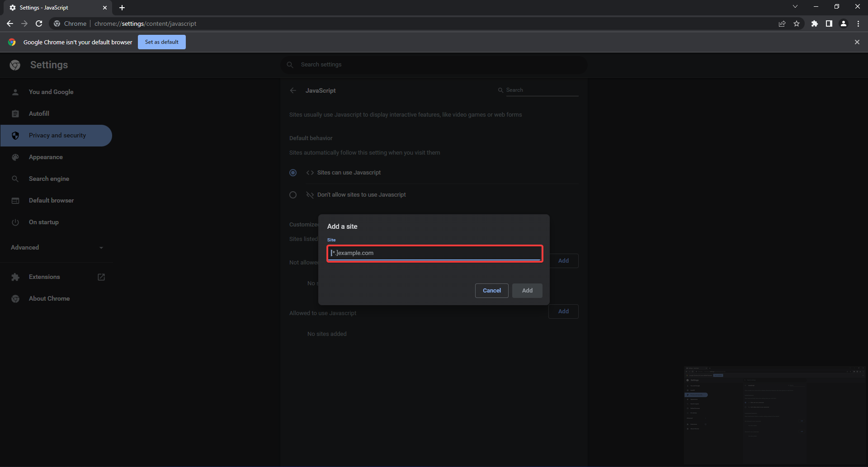868x467 pixels.
Task: Toggle the side panel icon
Action: pos(829,24)
